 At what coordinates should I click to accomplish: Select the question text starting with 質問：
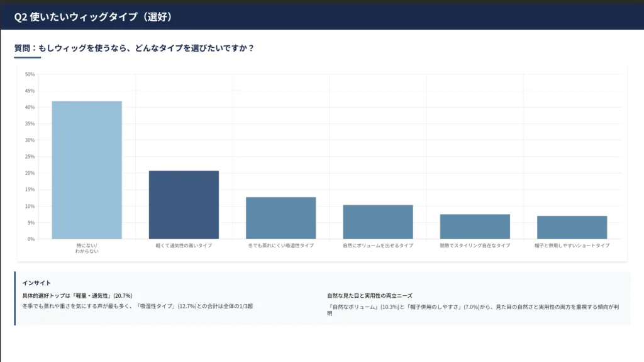pos(134,48)
